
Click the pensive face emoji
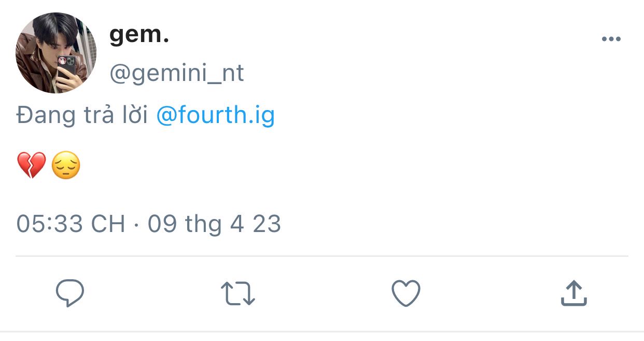(x=66, y=166)
